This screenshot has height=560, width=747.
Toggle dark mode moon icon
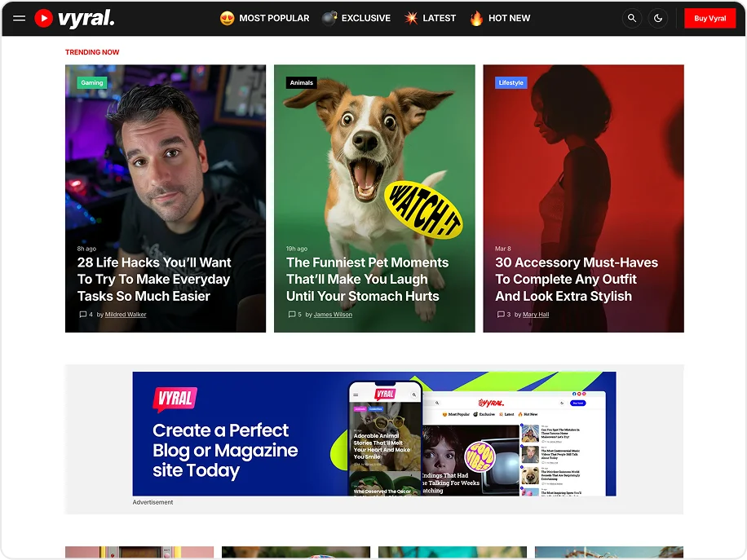coord(658,19)
